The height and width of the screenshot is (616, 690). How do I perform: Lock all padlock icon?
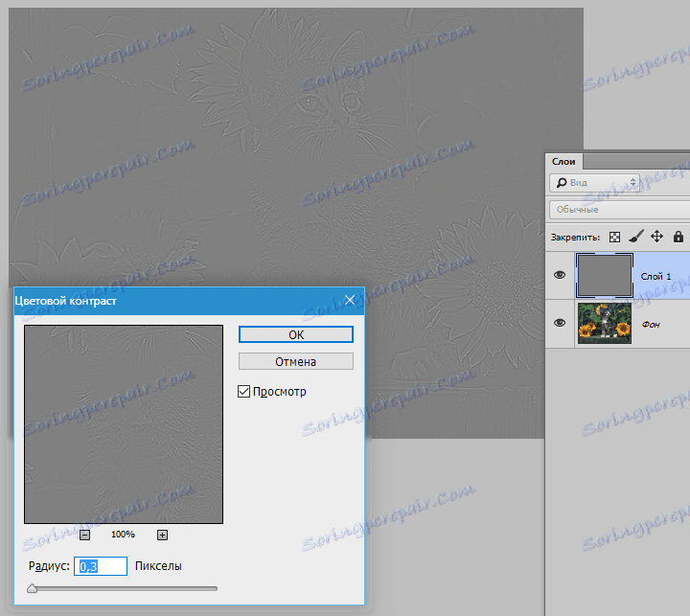point(678,237)
